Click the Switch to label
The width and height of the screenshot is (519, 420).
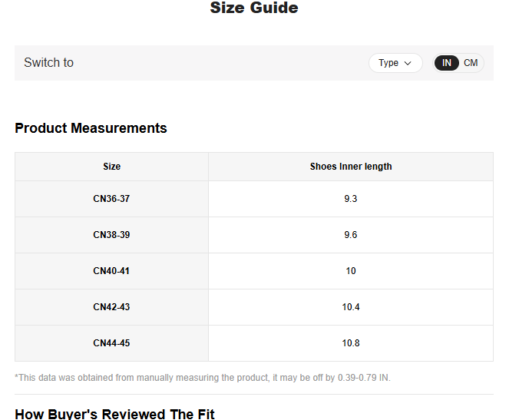pyautogui.click(x=48, y=63)
